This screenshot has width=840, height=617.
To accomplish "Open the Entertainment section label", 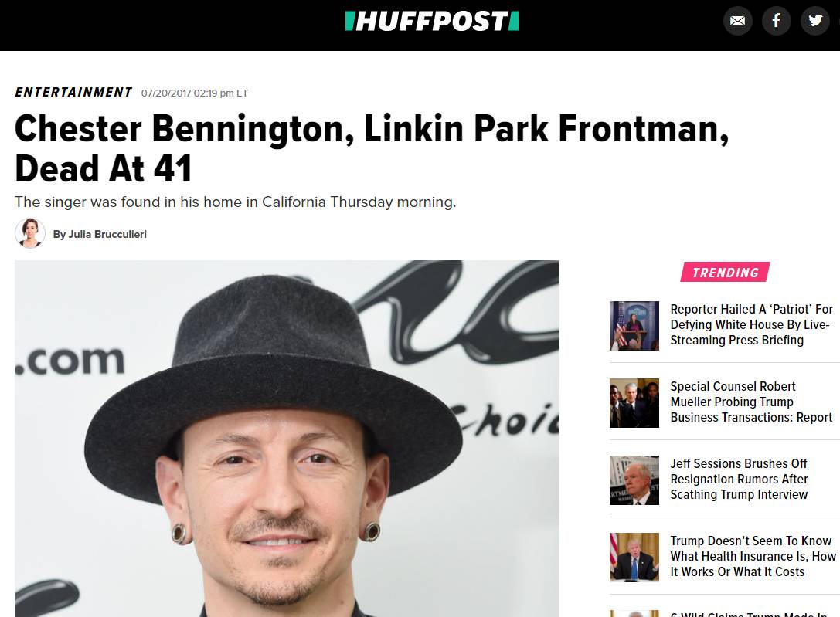I will tap(73, 93).
